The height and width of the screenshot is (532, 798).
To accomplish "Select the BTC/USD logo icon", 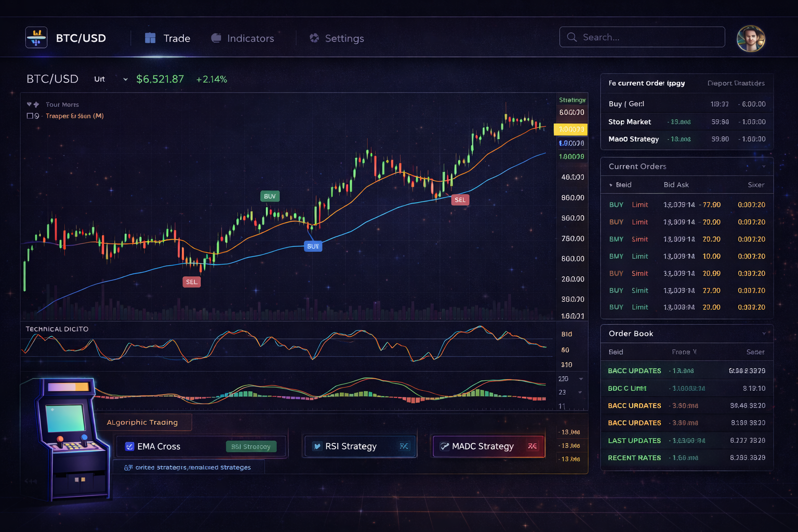I will 36,37.
